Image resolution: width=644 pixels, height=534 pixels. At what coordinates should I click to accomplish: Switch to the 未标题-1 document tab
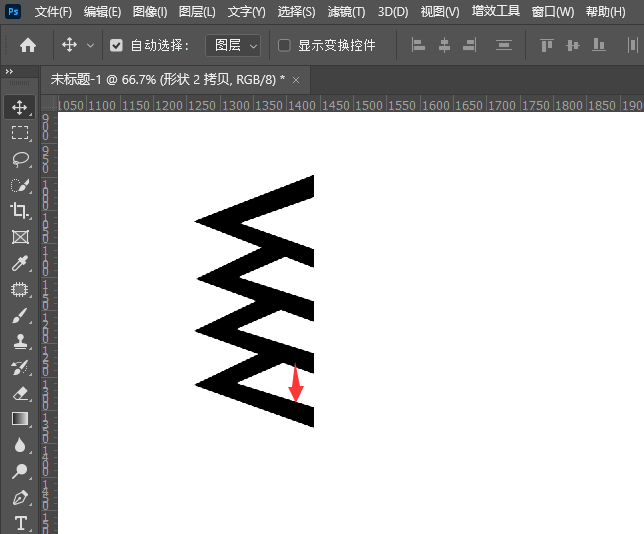tap(167, 79)
